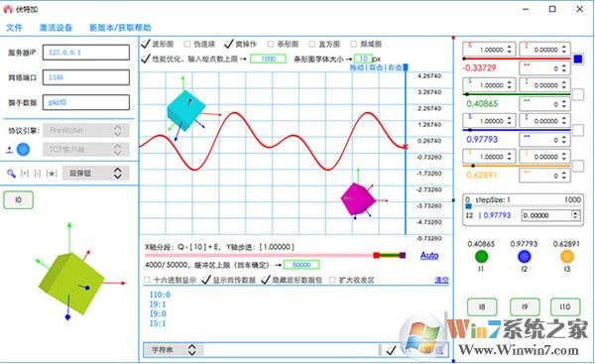Click green channel scale 1.00000 stepper arrows
The height and width of the screenshot is (364, 595).
510,85
